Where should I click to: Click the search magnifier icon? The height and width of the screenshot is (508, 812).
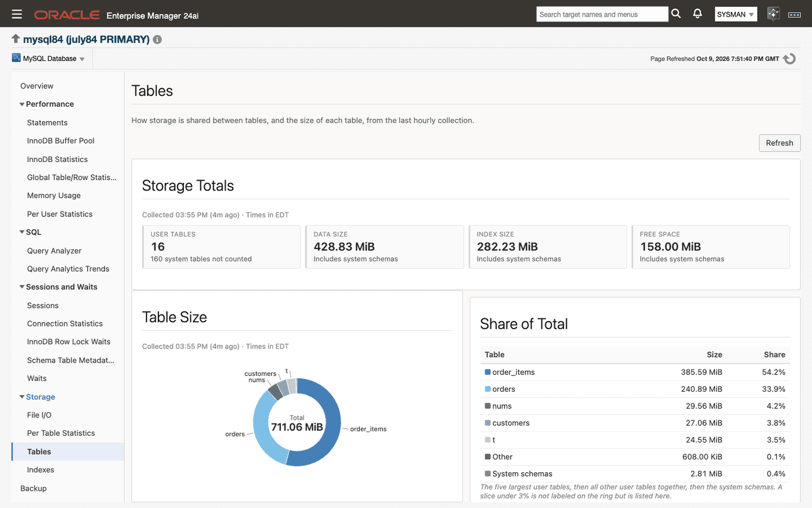pos(676,14)
